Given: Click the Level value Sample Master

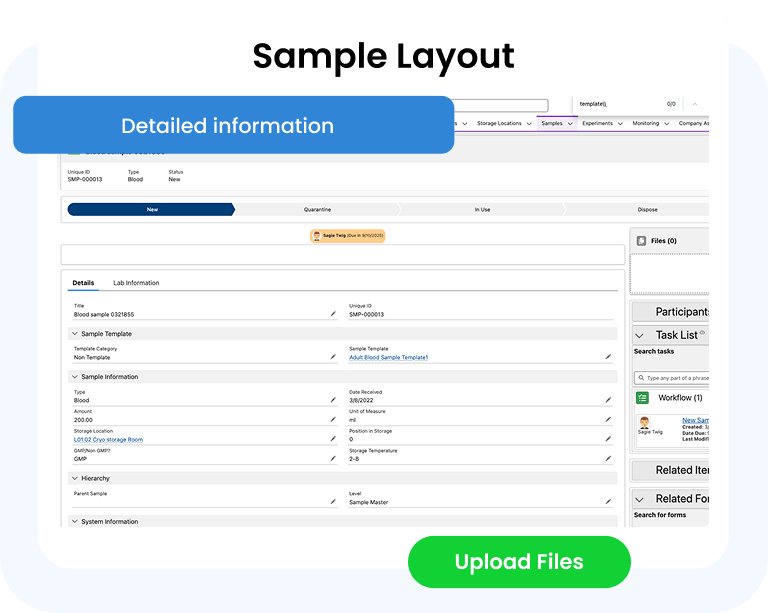Looking at the screenshot, I should (368, 502).
